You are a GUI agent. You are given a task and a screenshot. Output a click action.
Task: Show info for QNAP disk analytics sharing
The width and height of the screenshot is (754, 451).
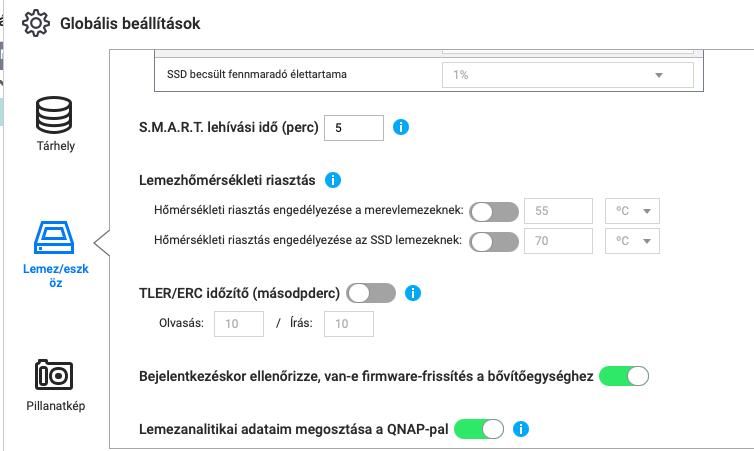point(520,430)
